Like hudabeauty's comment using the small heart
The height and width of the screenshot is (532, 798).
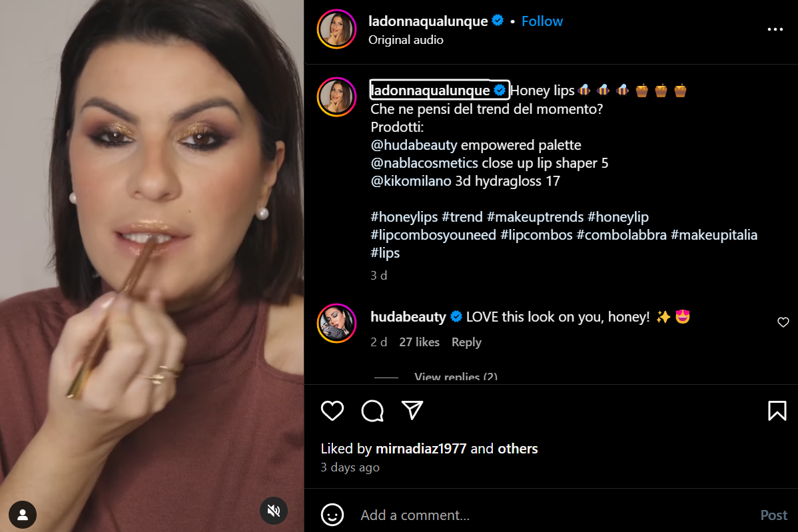(x=783, y=322)
